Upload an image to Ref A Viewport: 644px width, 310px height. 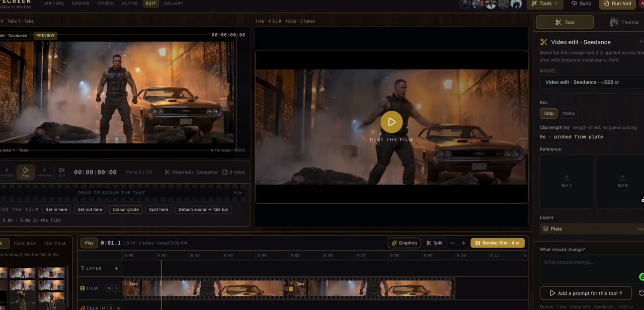point(567,181)
